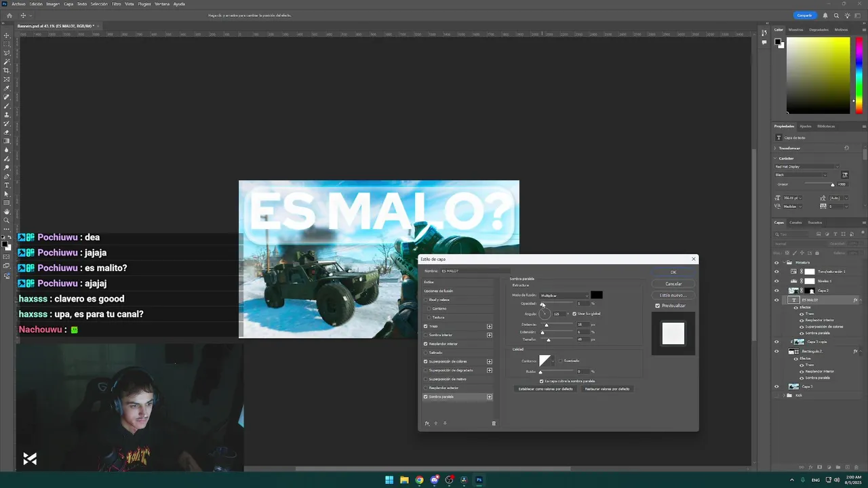Open the Ventana menu
Screen dimensions: 868x488
click(x=162, y=4)
